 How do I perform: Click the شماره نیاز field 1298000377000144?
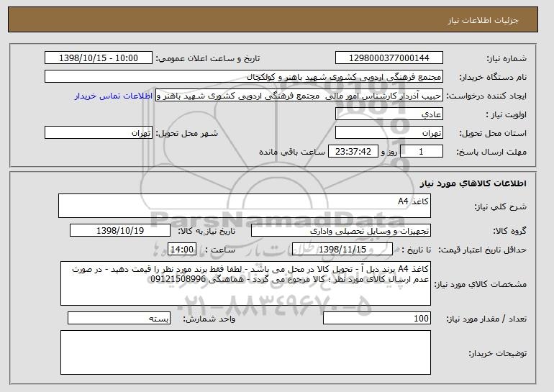[389, 58]
